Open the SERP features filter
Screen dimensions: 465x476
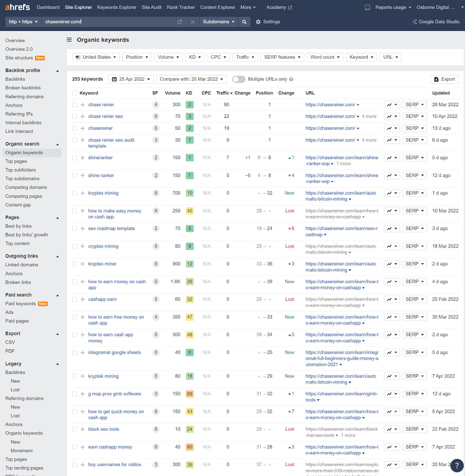pyautogui.click(x=282, y=57)
